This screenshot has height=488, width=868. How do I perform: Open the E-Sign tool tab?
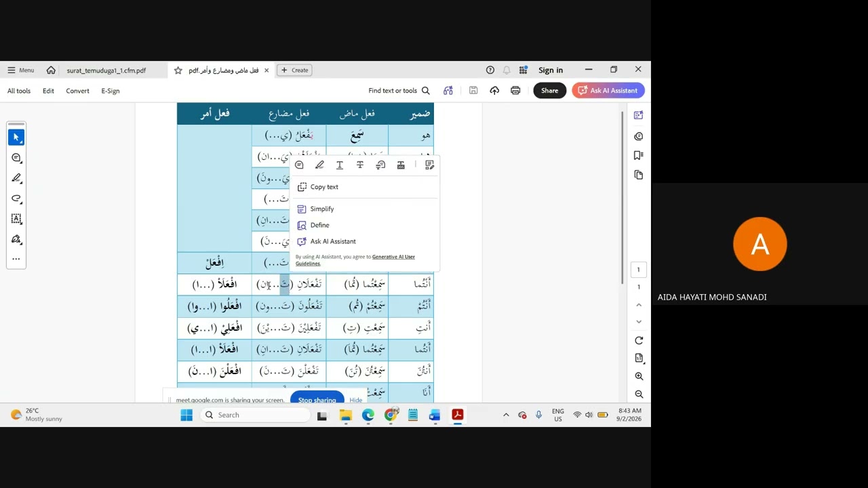(111, 91)
